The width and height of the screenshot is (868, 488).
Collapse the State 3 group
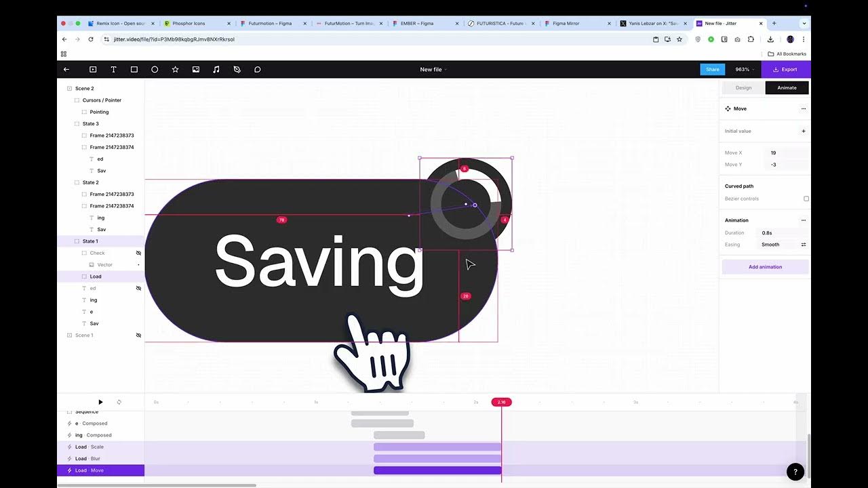pos(77,123)
